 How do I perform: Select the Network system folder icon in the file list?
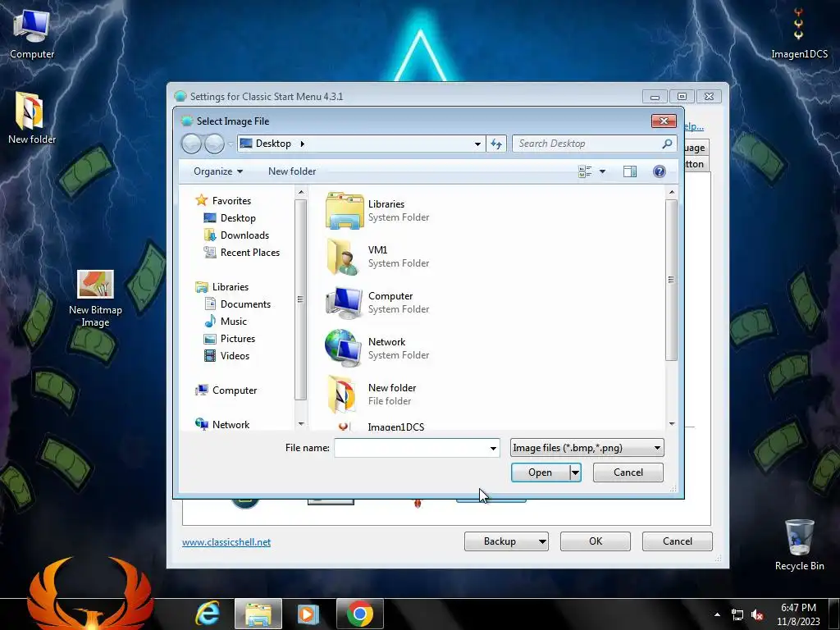point(344,348)
